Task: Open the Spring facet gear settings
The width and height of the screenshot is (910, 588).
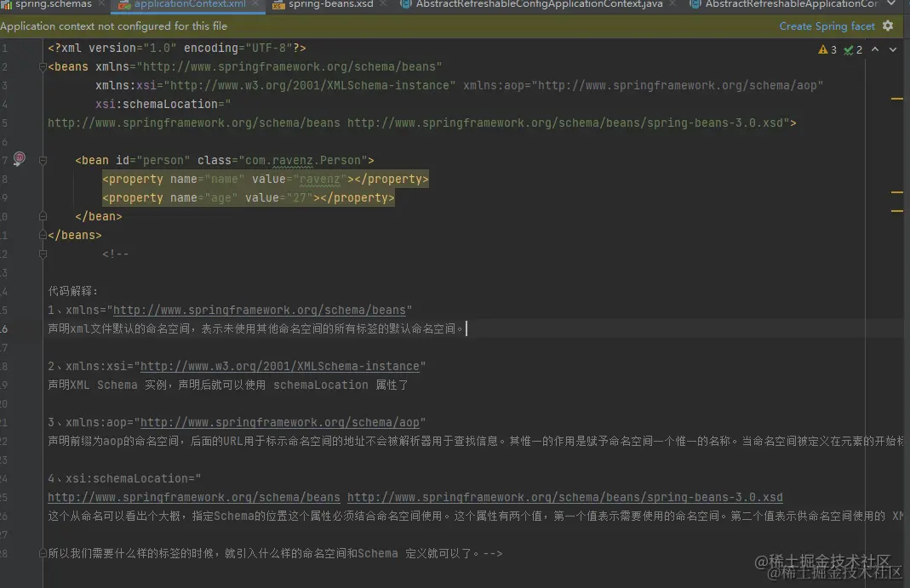Action: tap(888, 26)
